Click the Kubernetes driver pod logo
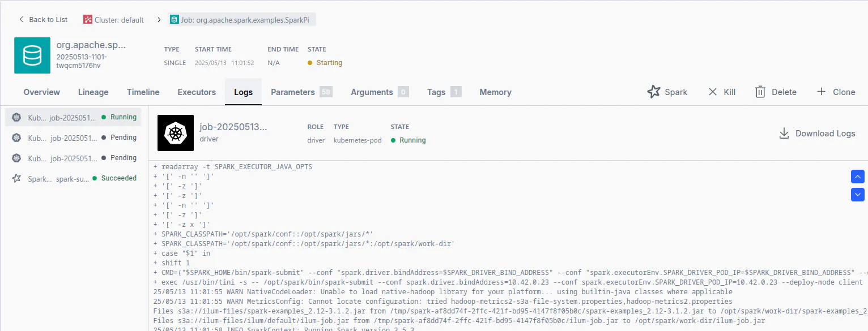The width and height of the screenshot is (868, 331). click(x=176, y=133)
